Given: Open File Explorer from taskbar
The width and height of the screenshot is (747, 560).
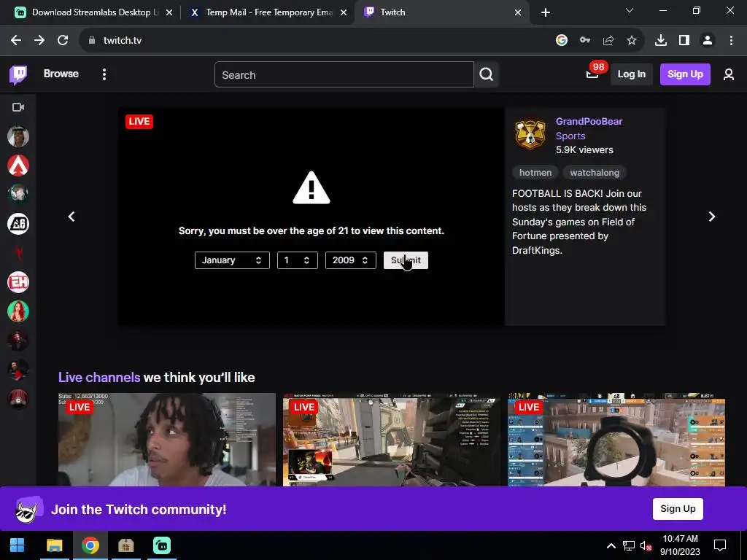Looking at the screenshot, I should click(54, 545).
